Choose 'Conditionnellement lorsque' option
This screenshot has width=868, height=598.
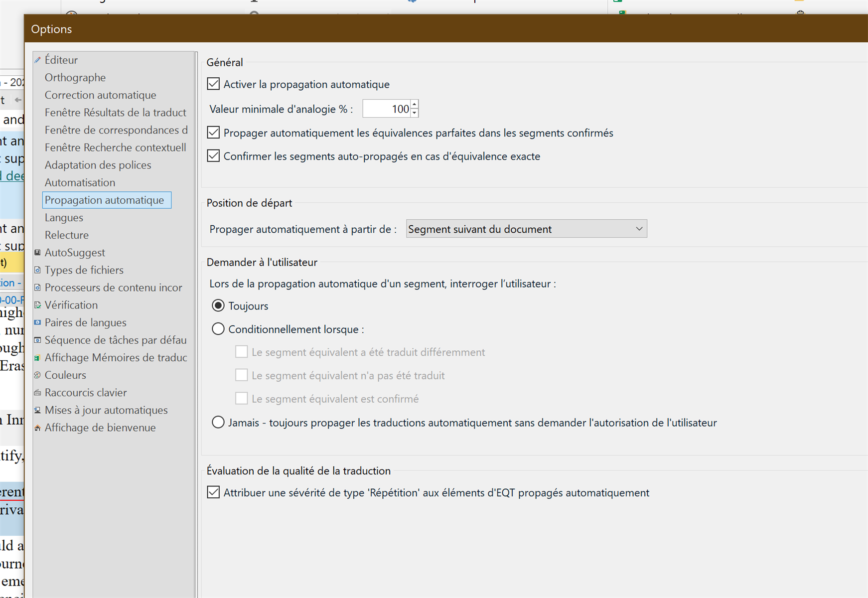tap(218, 329)
